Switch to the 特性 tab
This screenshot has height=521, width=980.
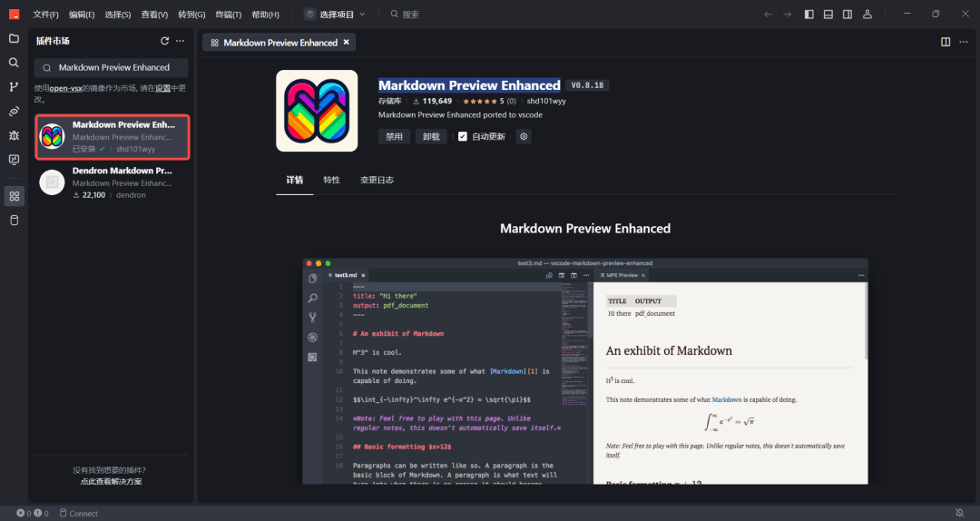coord(331,180)
